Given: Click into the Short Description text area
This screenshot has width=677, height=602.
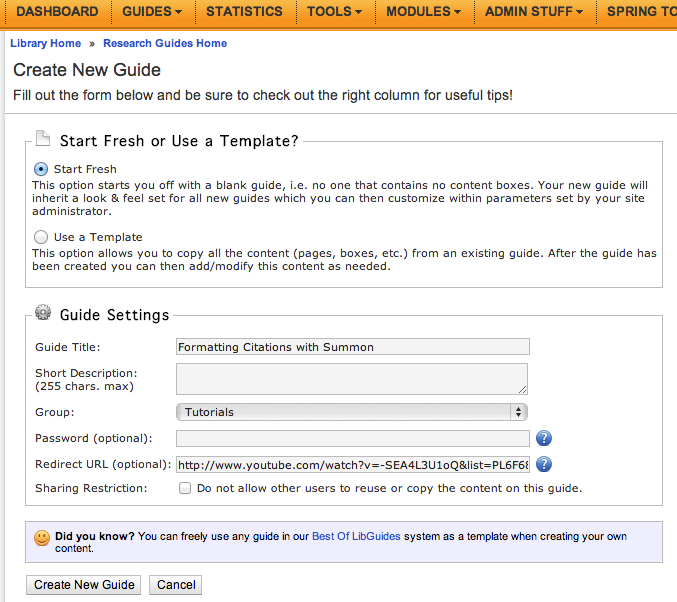Looking at the screenshot, I should (x=351, y=379).
